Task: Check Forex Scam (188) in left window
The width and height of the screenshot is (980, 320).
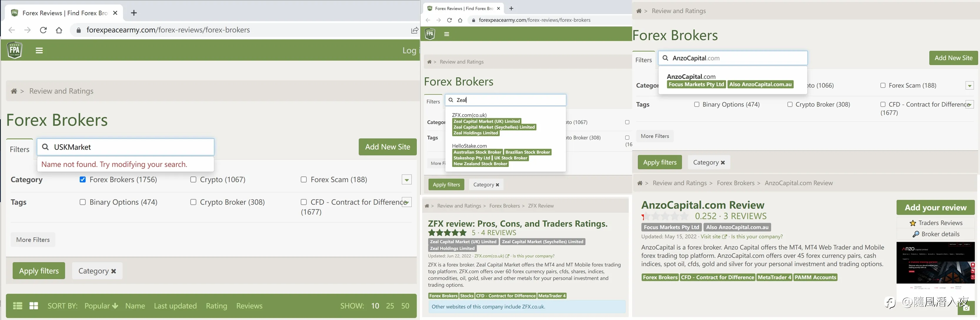Action: click(x=304, y=179)
